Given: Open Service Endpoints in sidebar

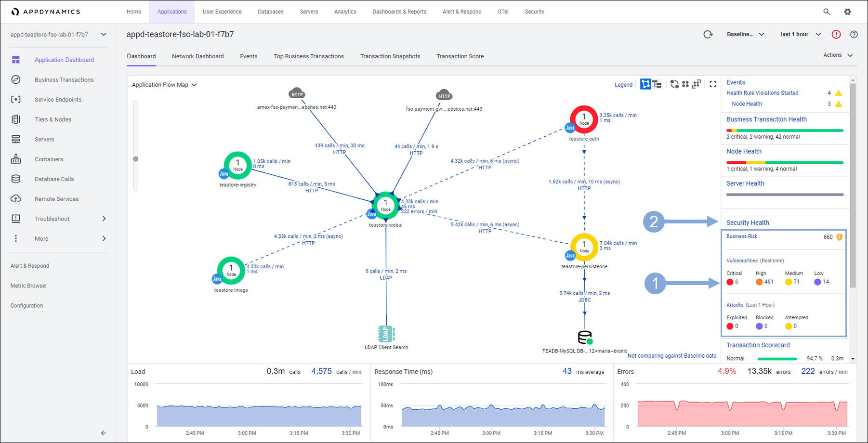Looking at the screenshot, I should (58, 100).
